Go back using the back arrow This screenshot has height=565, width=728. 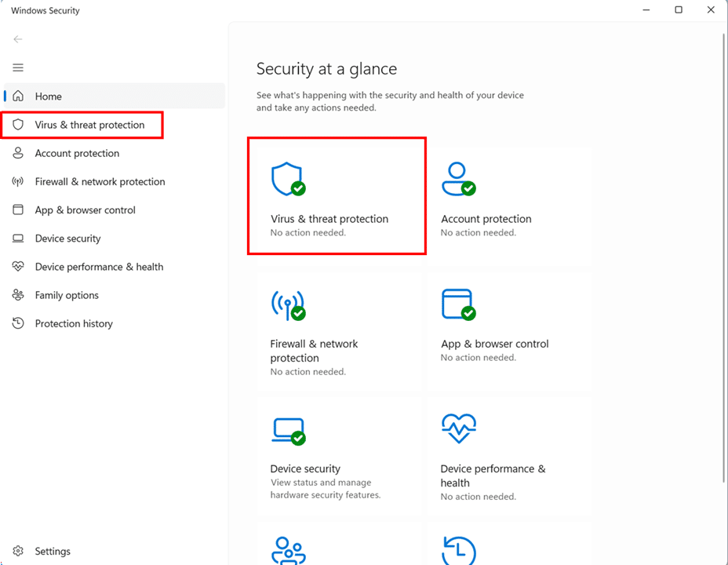(18, 39)
